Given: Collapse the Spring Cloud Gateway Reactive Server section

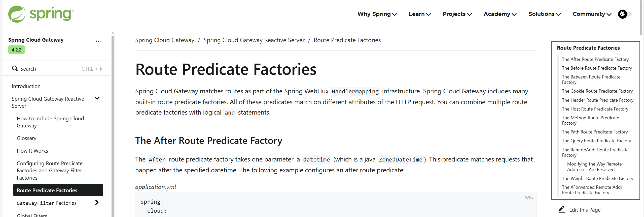Looking at the screenshot, I should 97,98.
